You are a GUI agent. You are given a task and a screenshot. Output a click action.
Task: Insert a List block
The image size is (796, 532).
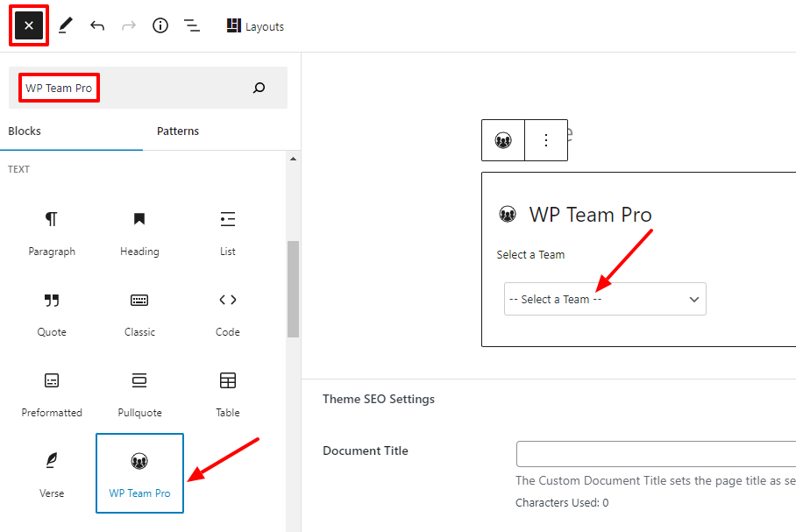tap(227, 232)
